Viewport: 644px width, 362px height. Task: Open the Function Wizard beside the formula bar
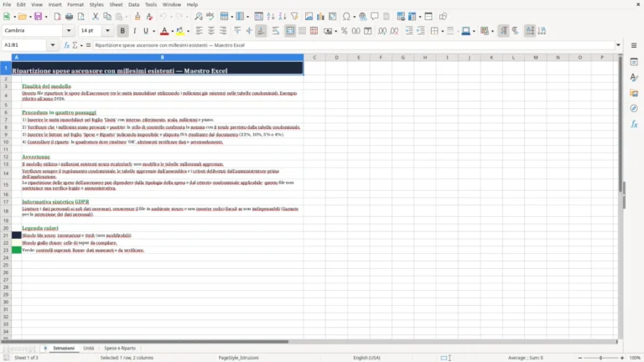tap(66, 45)
